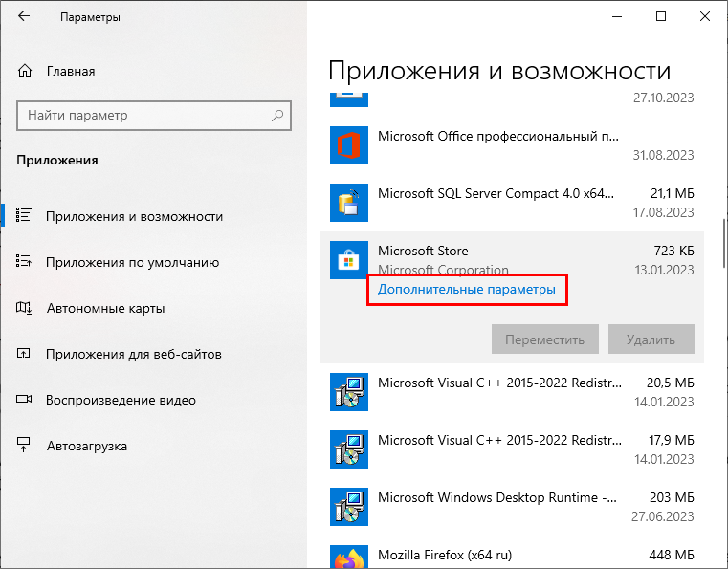
Task: Click the 21,1 МБ size value
Action: 673,193
